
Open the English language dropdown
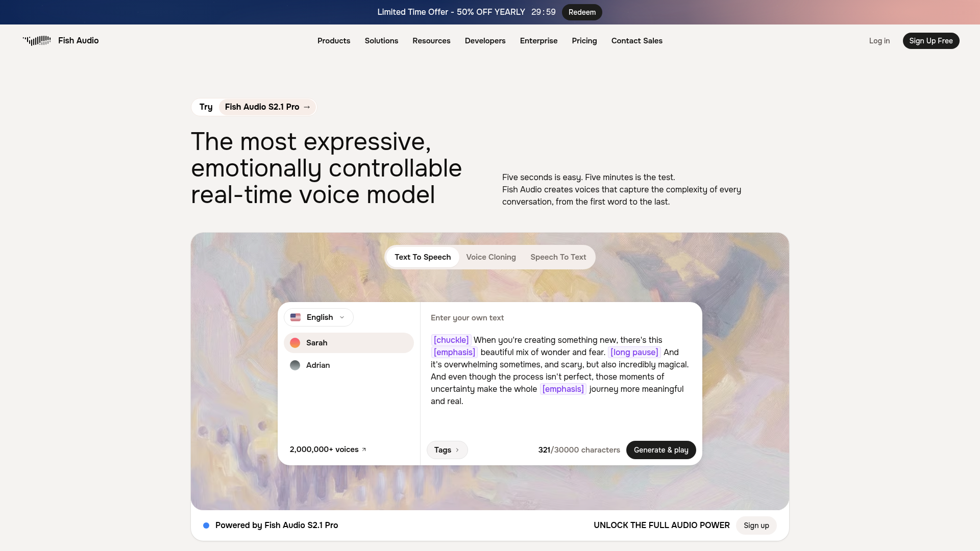coord(318,317)
